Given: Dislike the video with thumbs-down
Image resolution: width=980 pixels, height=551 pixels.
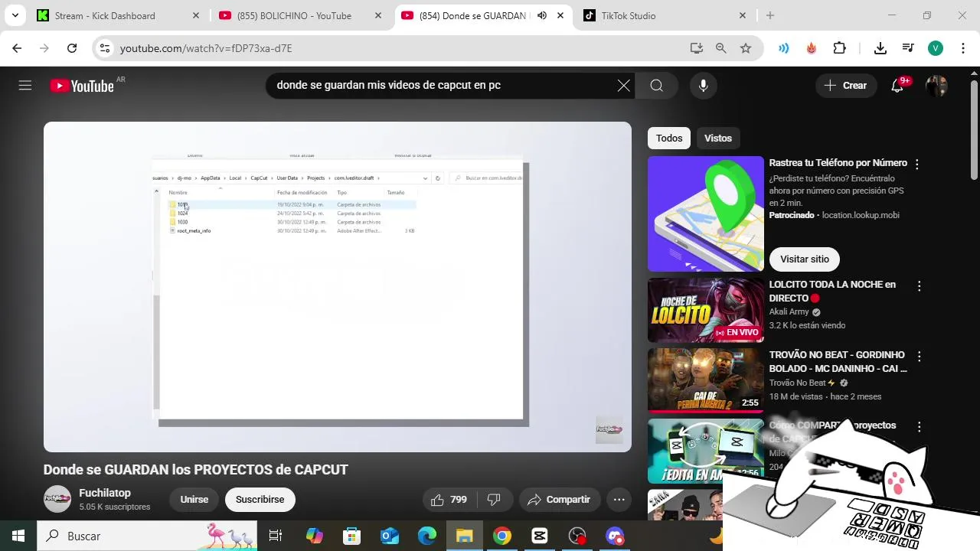Looking at the screenshot, I should pos(495,500).
